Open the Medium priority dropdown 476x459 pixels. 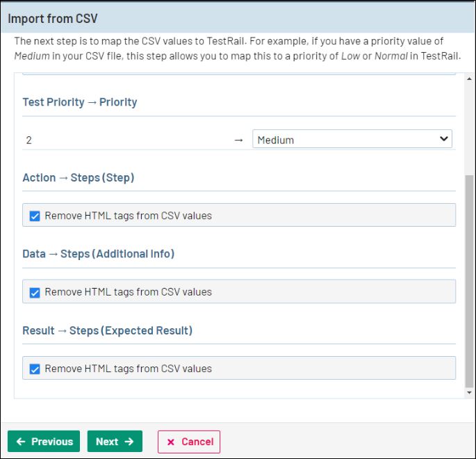click(352, 139)
